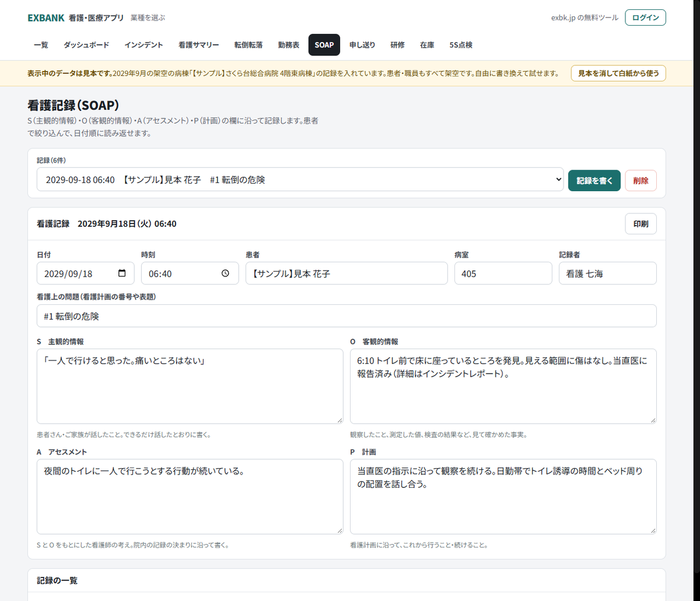Screen dimensions: 700x601
Task: Click the 患者 name field
Action: click(x=346, y=273)
